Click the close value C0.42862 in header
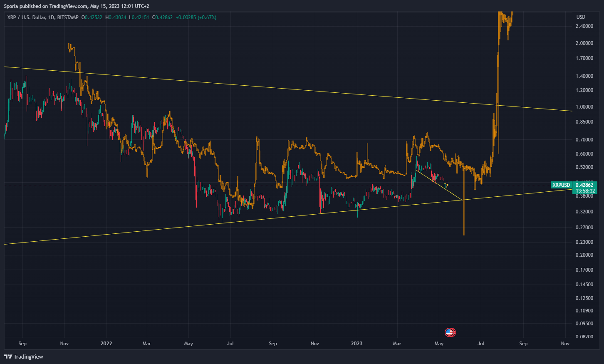 (163, 17)
